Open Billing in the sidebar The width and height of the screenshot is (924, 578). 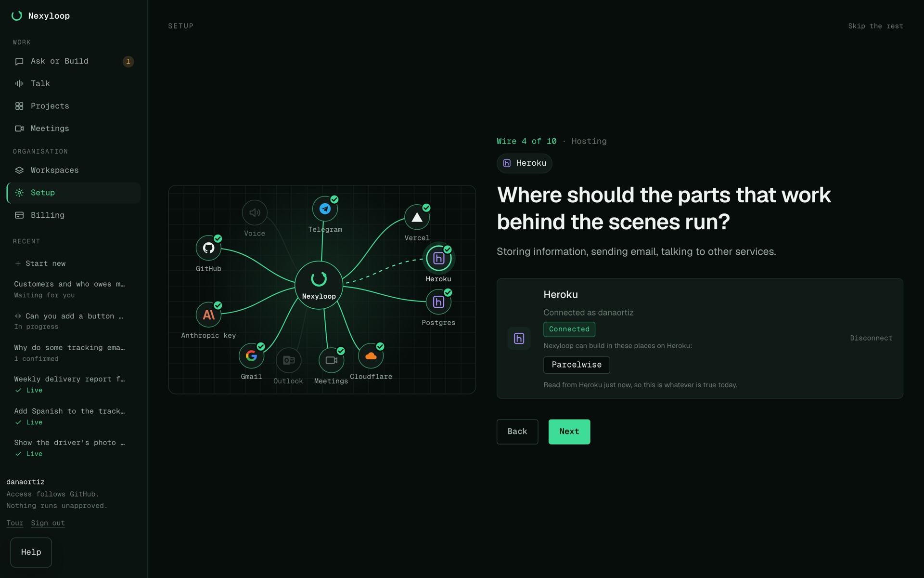pos(74,215)
